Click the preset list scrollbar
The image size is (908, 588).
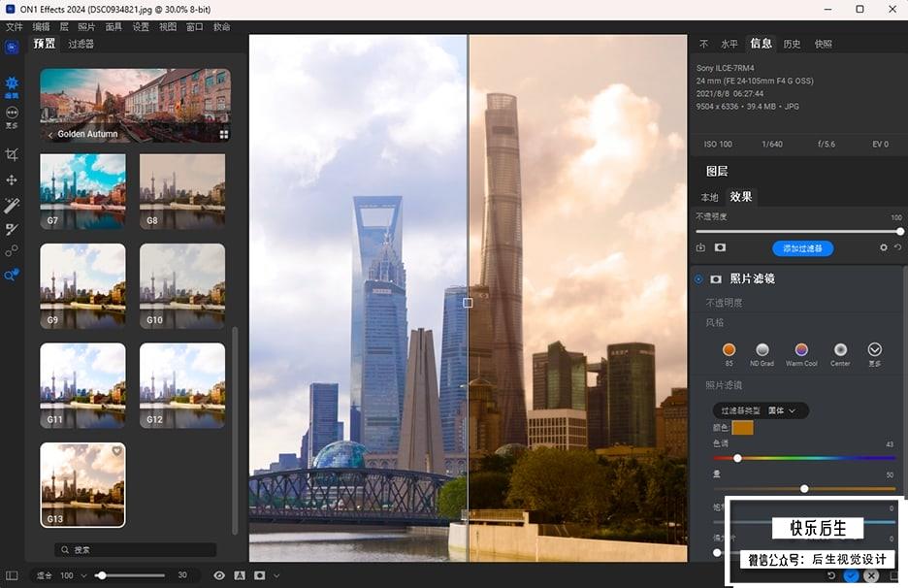[235, 431]
